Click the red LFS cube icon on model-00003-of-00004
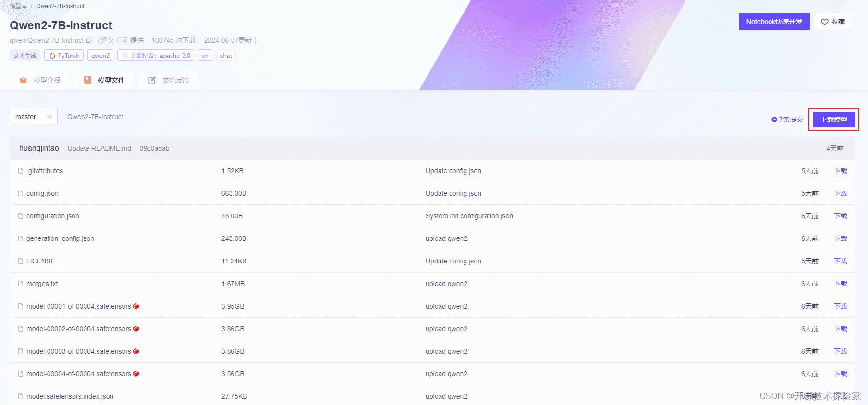868x405 pixels. coord(136,351)
